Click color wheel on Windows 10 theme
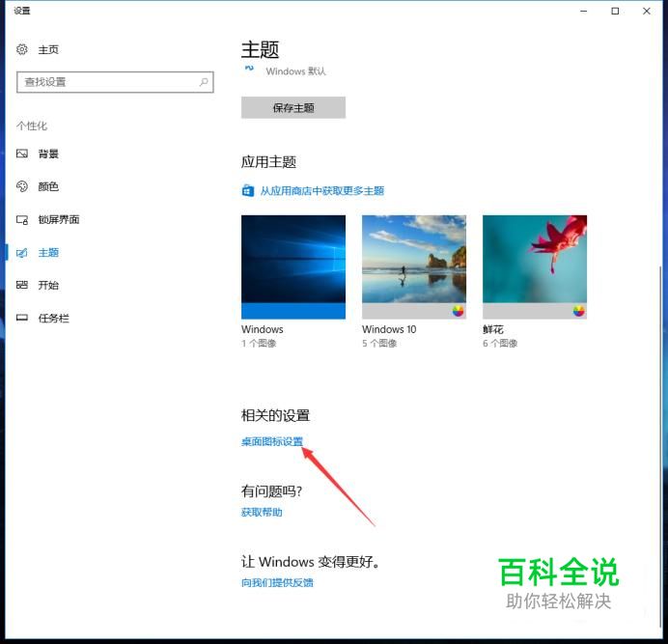The width and height of the screenshot is (668, 644). pos(458,311)
